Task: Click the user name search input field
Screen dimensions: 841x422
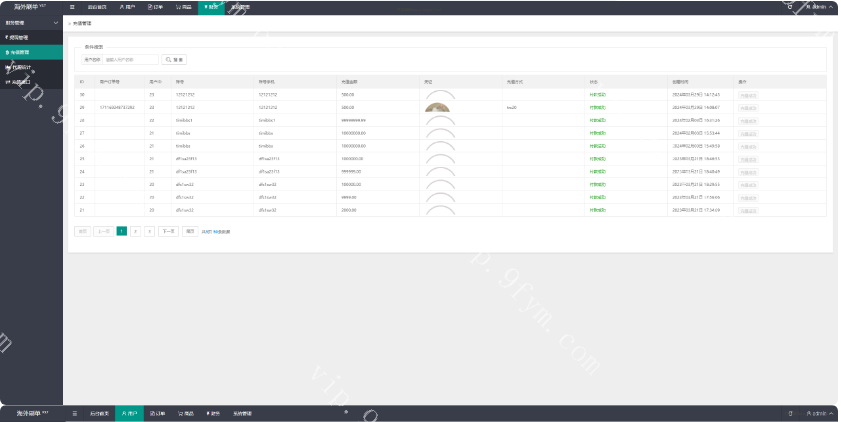Action: [x=130, y=60]
